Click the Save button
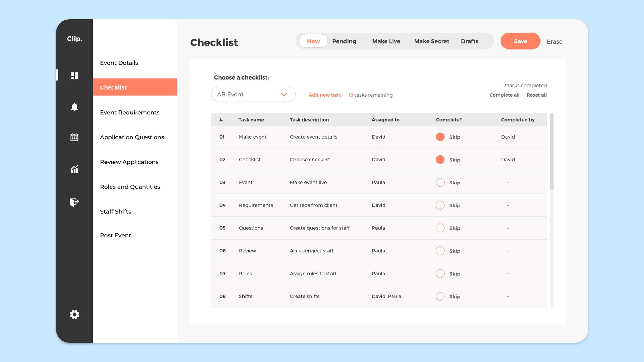644x362 pixels. click(520, 41)
